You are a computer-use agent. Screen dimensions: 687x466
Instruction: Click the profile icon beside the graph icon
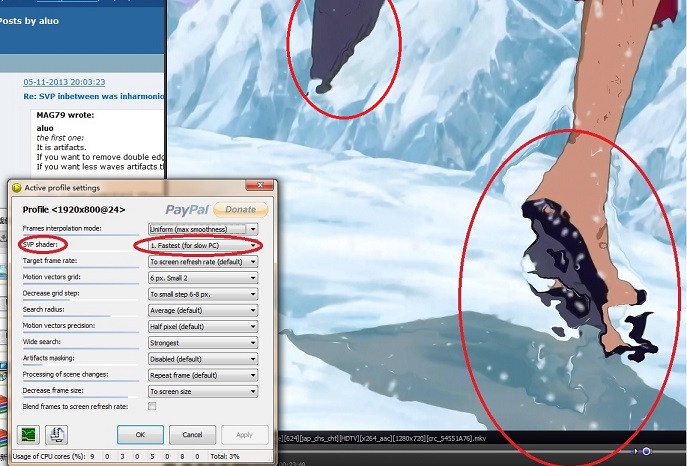pos(59,435)
